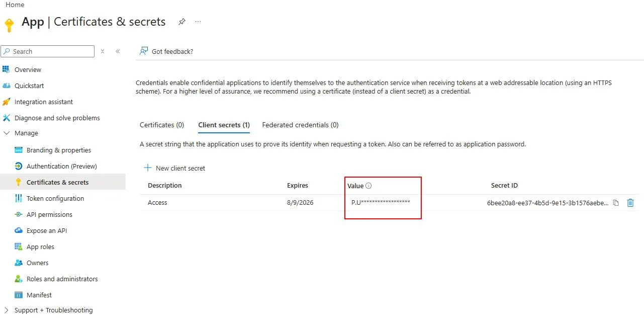
Task: Click the Diagnose wrench icon
Action: 6,118
